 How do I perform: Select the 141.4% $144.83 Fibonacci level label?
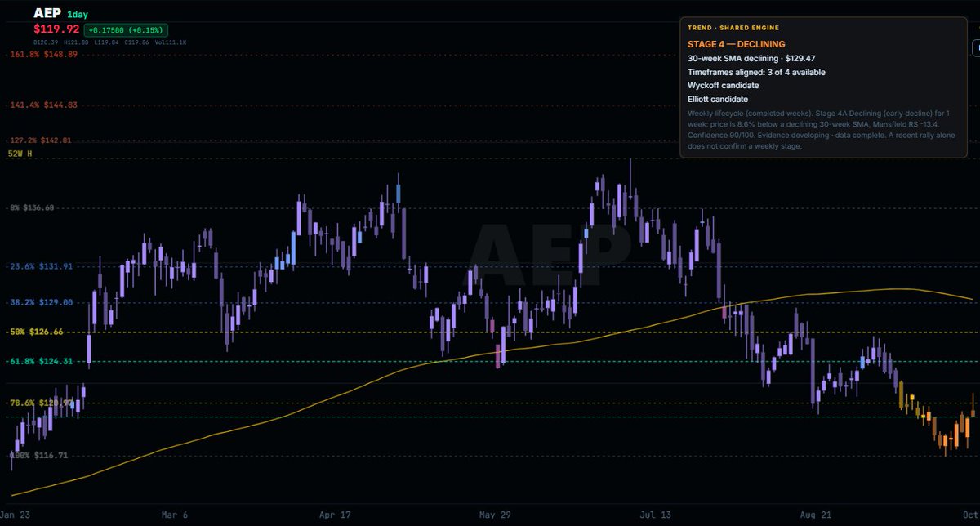43,105
